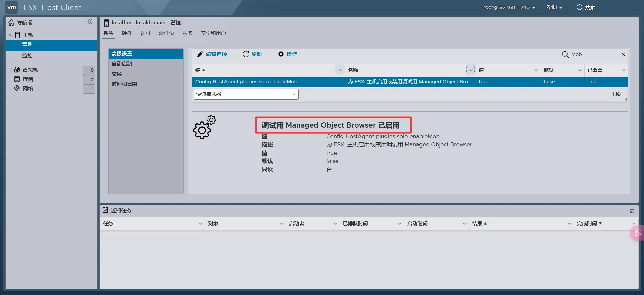Collapse the navigator panel with double chevron
The width and height of the screenshot is (644, 295).
click(x=90, y=22)
